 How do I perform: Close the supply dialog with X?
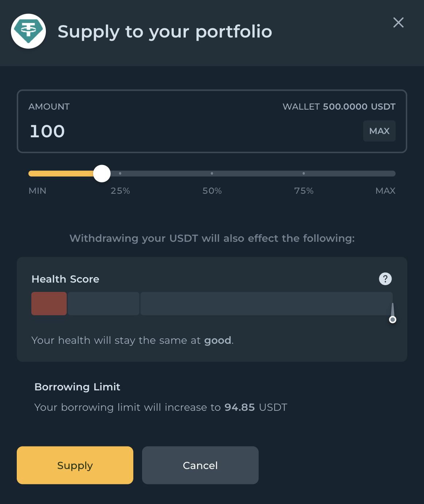tap(399, 23)
